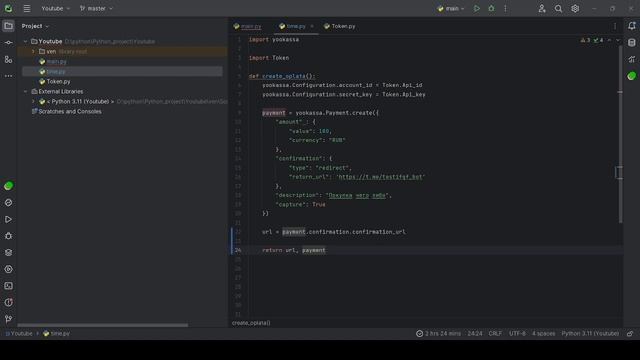
Task: Click cursor position 24:24
Action: pos(475,333)
